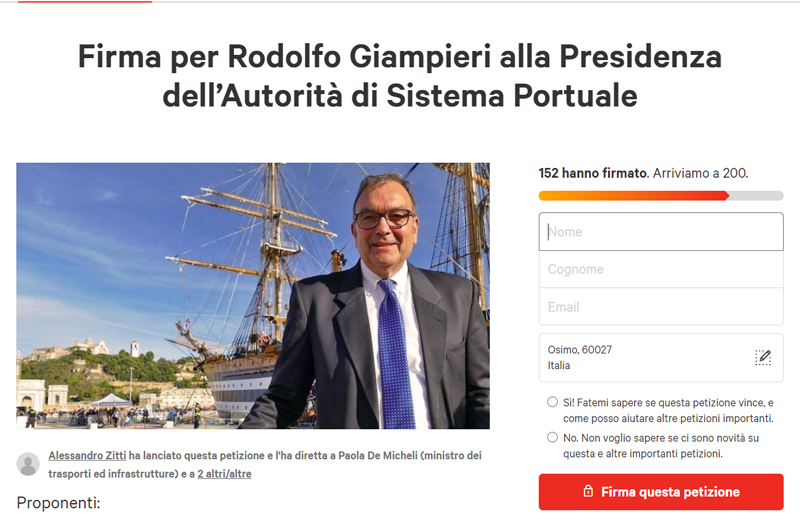This screenshot has height=524, width=800.
Task: Select the 'Sì! Fatemi sapere' radio option
Action: (553, 402)
